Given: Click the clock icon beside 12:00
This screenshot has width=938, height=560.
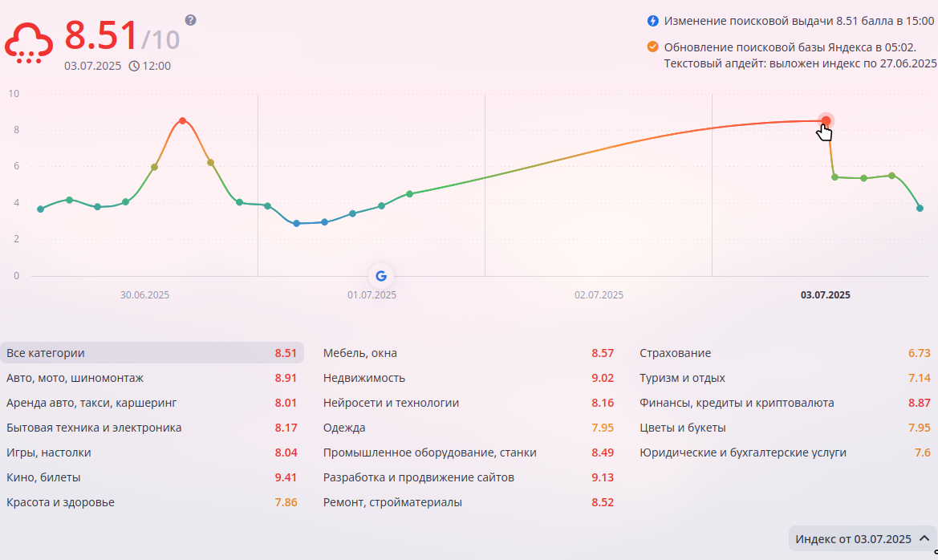Looking at the screenshot, I should click(134, 66).
